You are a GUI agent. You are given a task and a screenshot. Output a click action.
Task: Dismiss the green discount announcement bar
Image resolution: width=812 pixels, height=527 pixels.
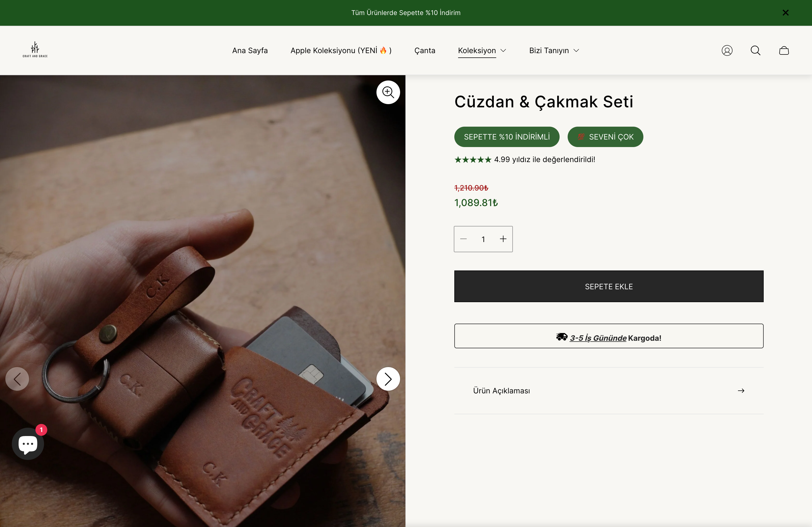coord(785,13)
